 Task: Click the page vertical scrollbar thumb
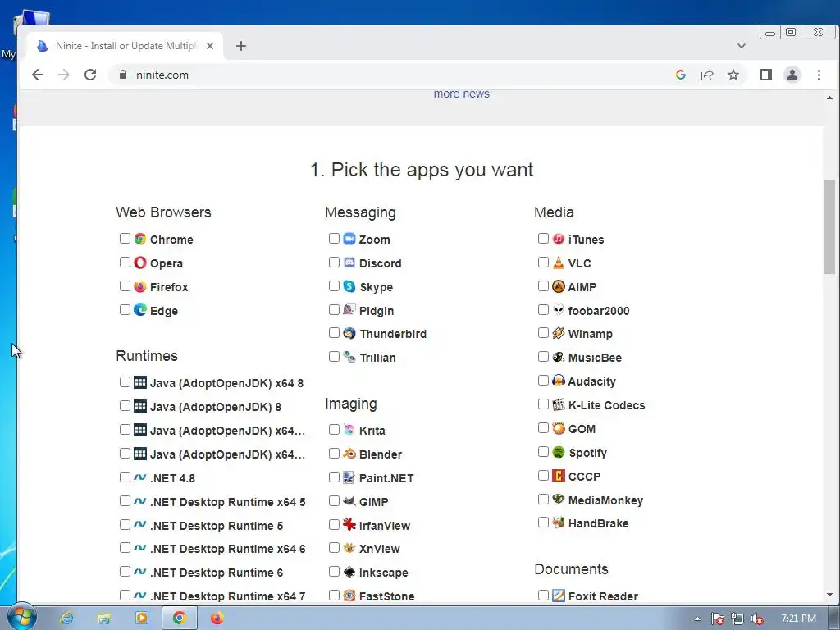tap(829, 227)
